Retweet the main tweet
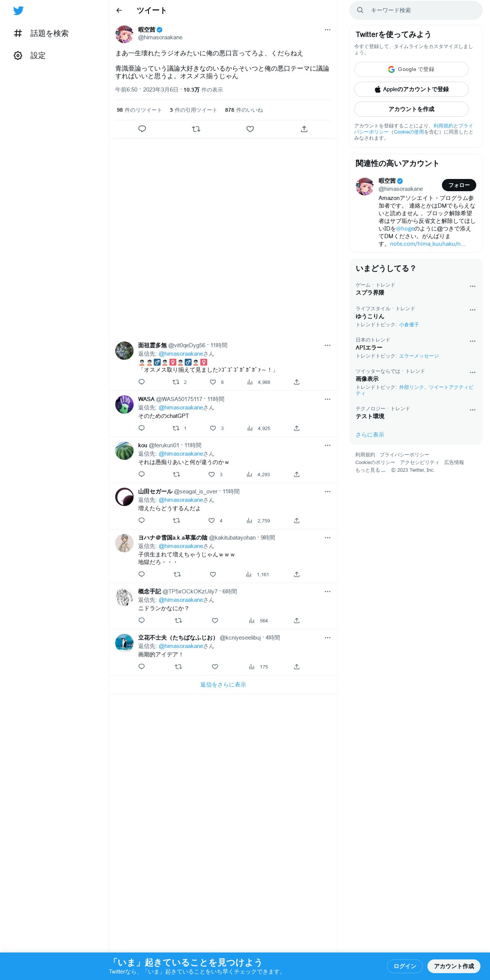Image resolution: width=490 pixels, height=980 pixels. tap(196, 129)
